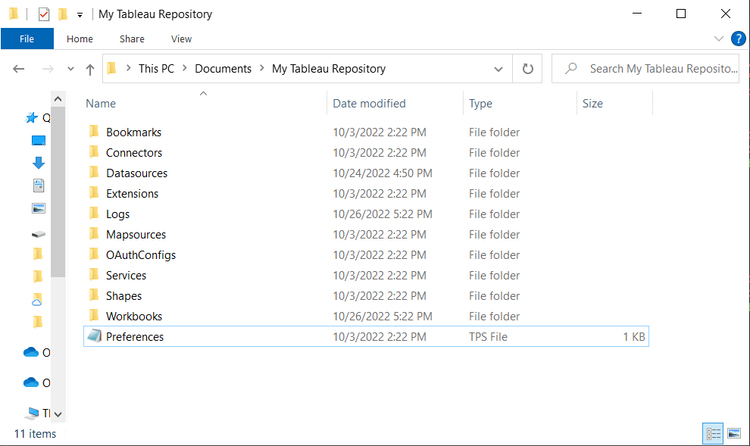750x446 pixels.
Task: Click the Quick access star icon in sidebar
Action: tap(32, 117)
